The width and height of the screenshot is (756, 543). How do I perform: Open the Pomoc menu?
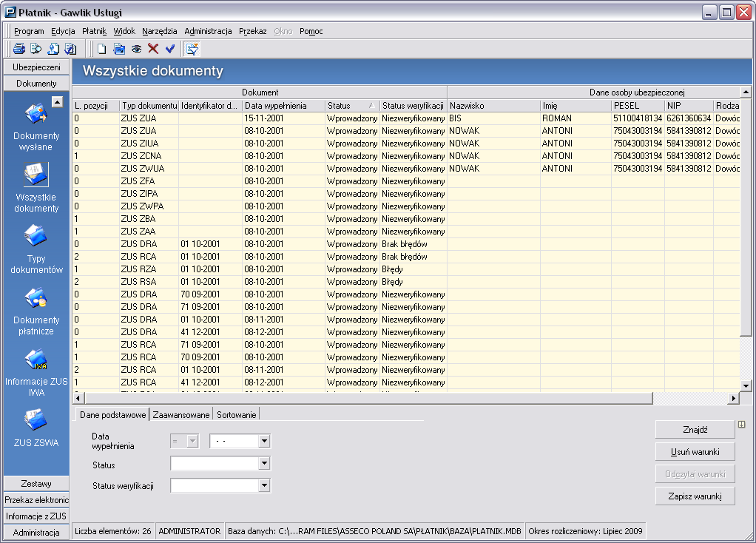pos(311,31)
